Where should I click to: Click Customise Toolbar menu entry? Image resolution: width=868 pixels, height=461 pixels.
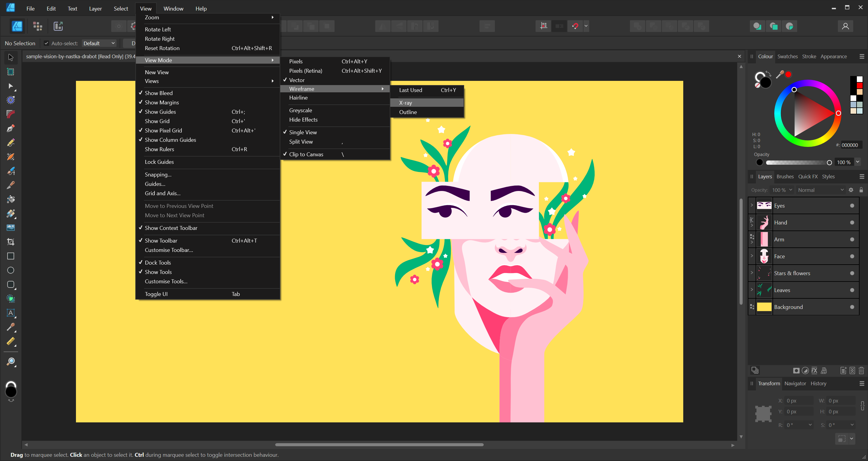coord(169,250)
